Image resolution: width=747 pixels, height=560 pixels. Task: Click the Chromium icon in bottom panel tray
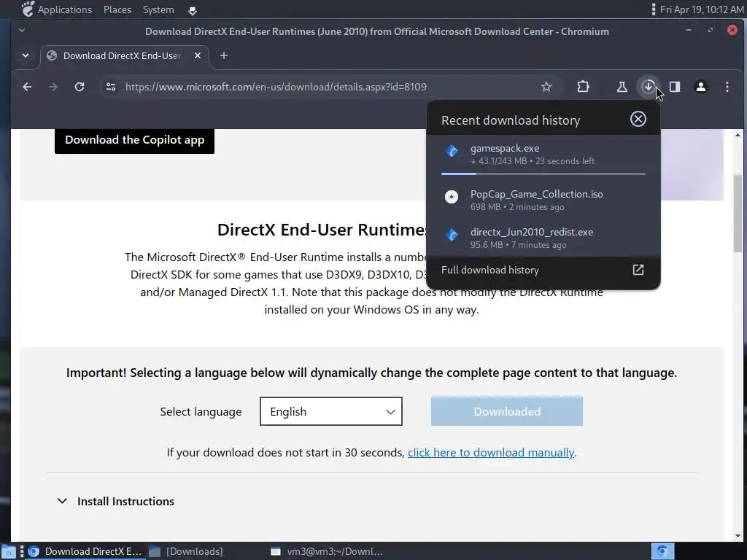pos(662,551)
